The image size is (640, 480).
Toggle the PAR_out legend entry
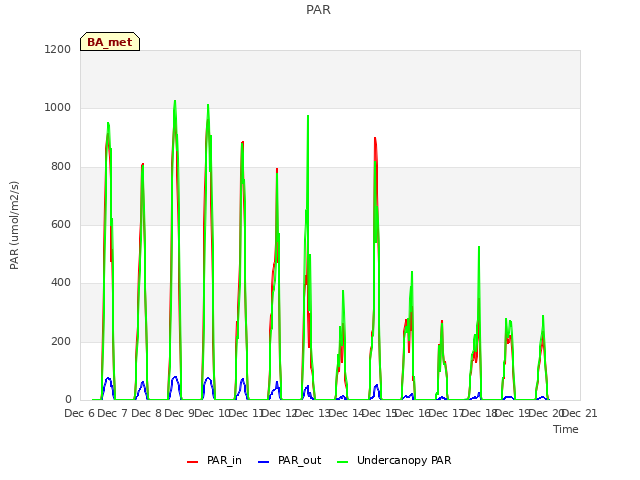pyautogui.click(x=290, y=460)
